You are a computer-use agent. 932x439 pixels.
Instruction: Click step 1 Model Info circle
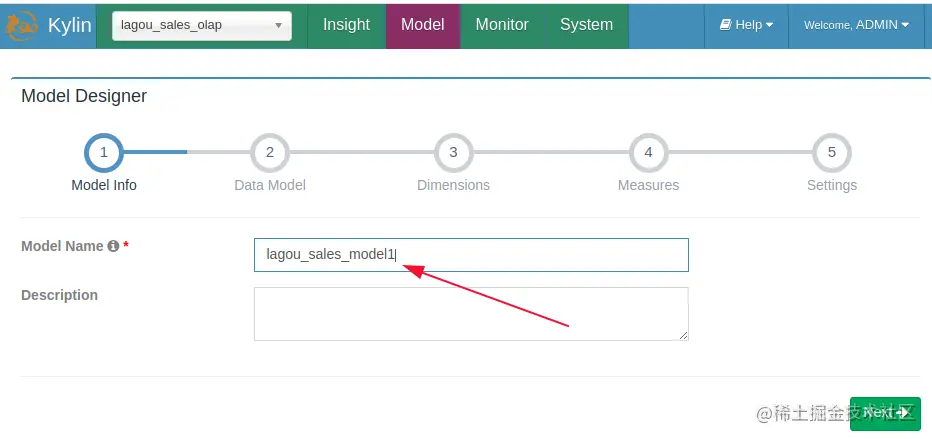(x=104, y=153)
